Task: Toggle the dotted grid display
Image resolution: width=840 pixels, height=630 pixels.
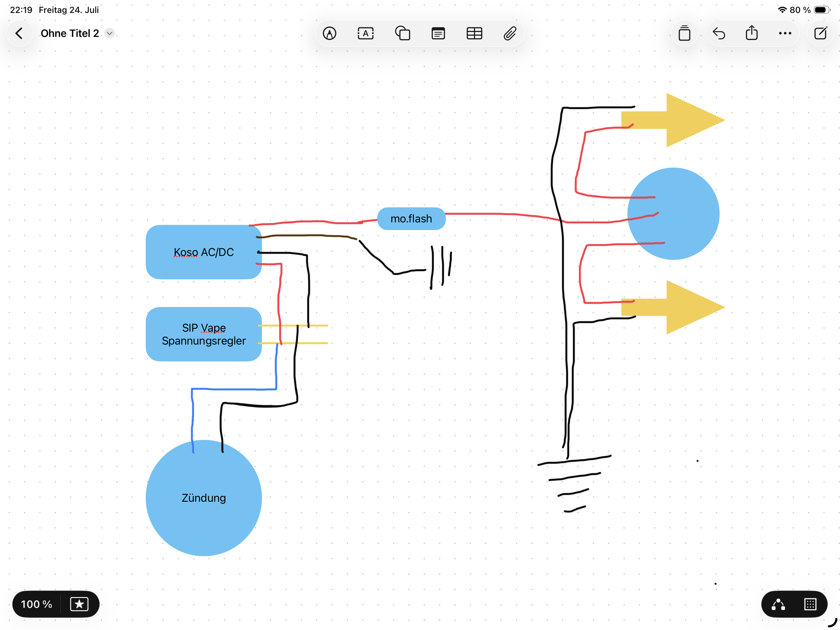Action: (x=810, y=604)
